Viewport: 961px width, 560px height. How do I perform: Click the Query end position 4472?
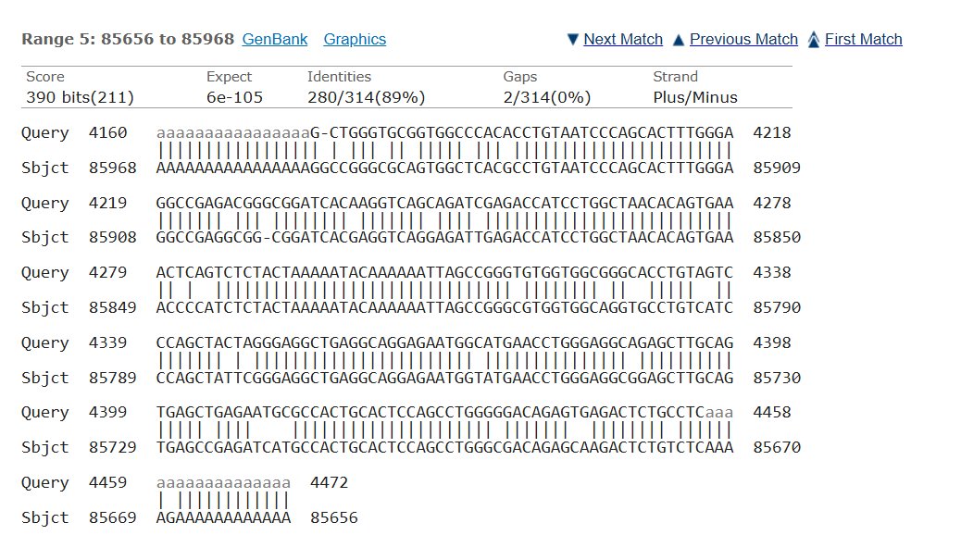click(x=329, y=483)
